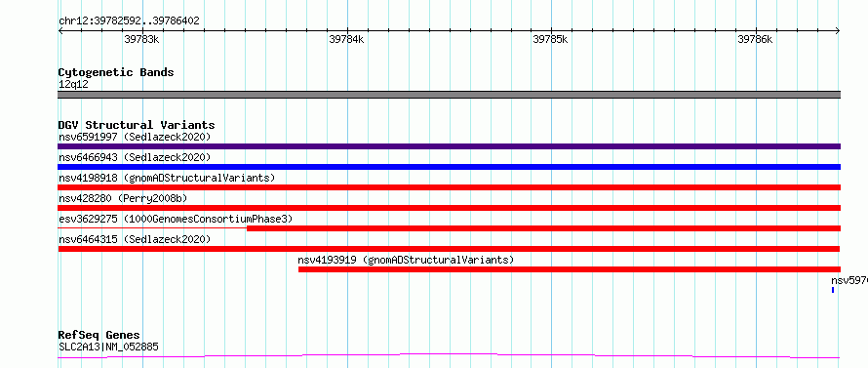
Task: Click the nsv6464315 (Sedlazeck2020) label
Action: pos(135,239)
